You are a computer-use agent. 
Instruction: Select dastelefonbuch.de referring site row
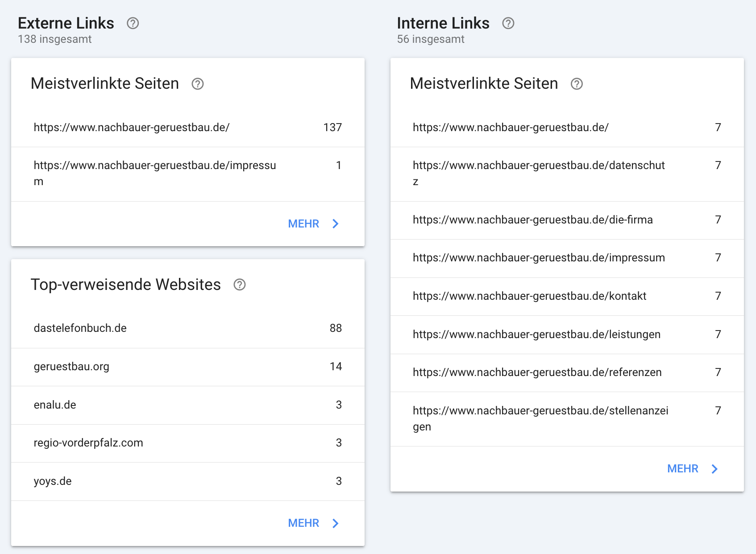pos(187,328)
